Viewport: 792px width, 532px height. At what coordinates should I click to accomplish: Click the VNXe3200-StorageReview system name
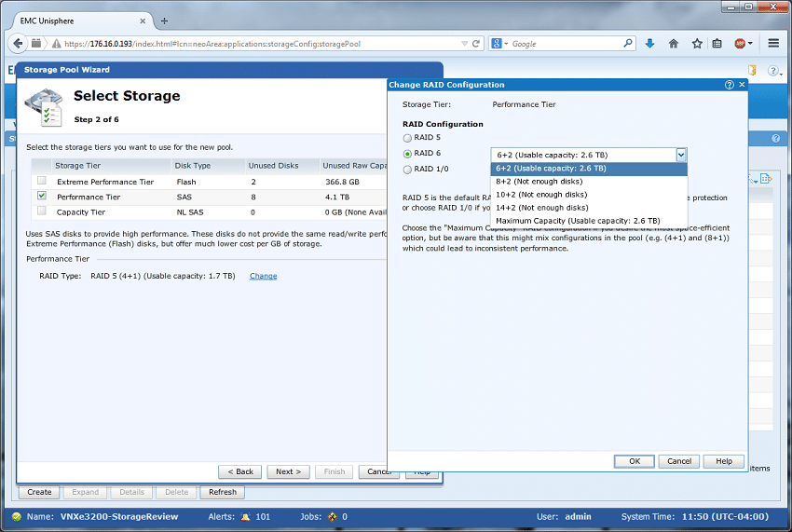pos(119,517)
